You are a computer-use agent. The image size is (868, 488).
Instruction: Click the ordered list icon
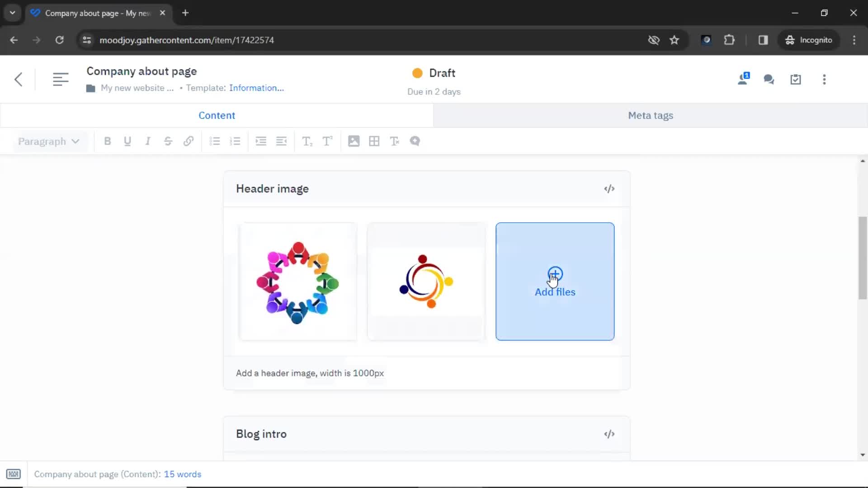coord(235,141)
